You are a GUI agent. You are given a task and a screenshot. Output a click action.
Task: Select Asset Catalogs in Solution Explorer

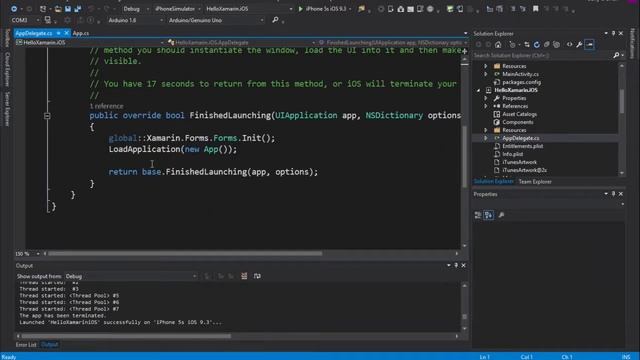[x=519, y=114]
